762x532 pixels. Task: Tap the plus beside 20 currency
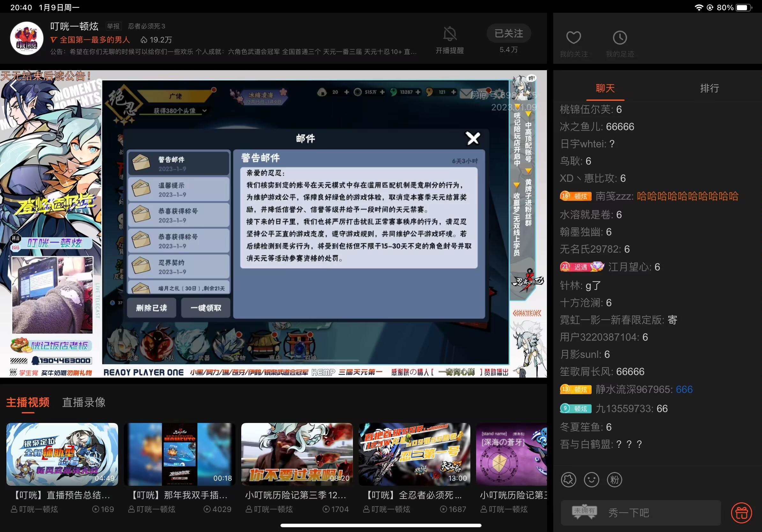pyautogui.click(x=347, y=92)
